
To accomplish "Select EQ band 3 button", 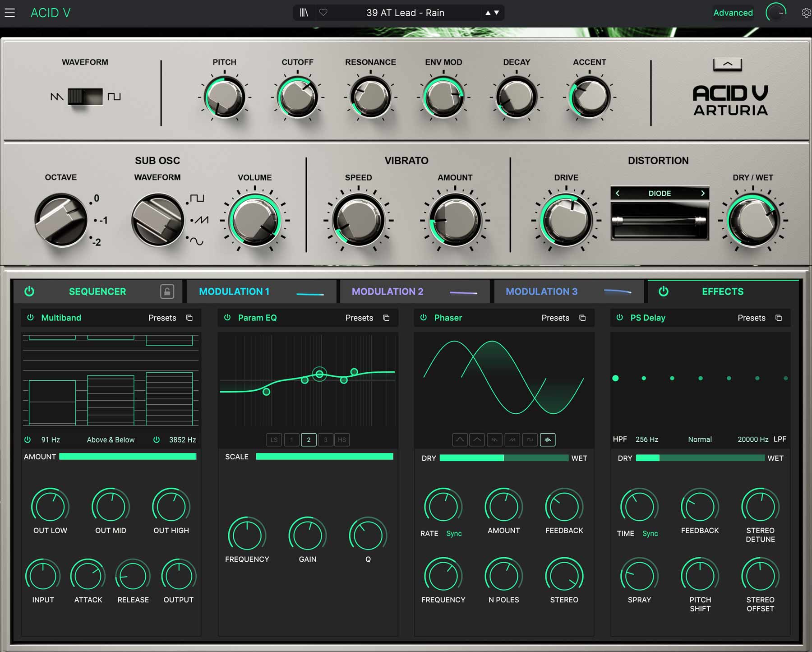I will pos(325,439).
